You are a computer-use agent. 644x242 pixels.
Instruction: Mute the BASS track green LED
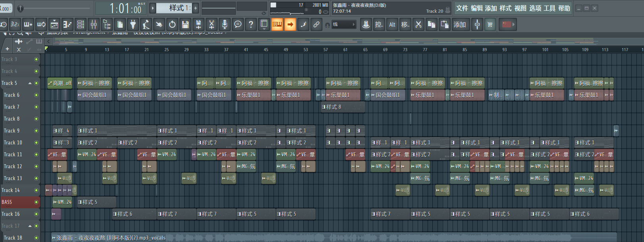pos(36,202)
